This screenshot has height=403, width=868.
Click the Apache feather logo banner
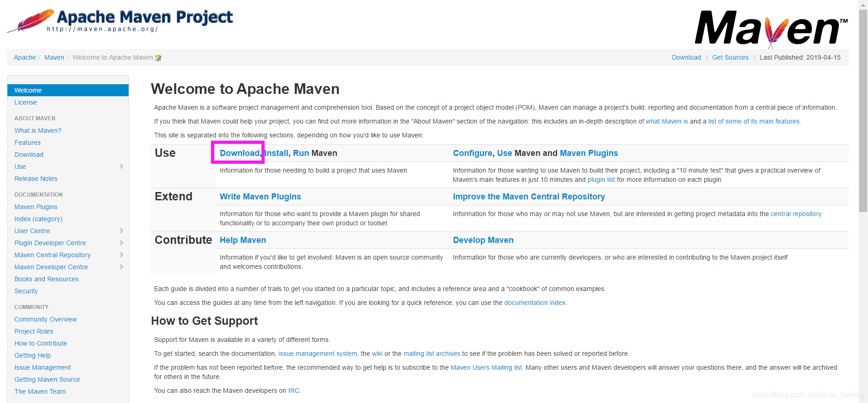[x=120, y=21]
